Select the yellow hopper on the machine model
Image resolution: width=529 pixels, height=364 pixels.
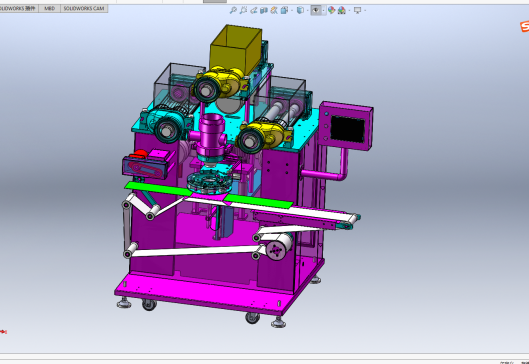pyautogui.click(x=235, y=49)
